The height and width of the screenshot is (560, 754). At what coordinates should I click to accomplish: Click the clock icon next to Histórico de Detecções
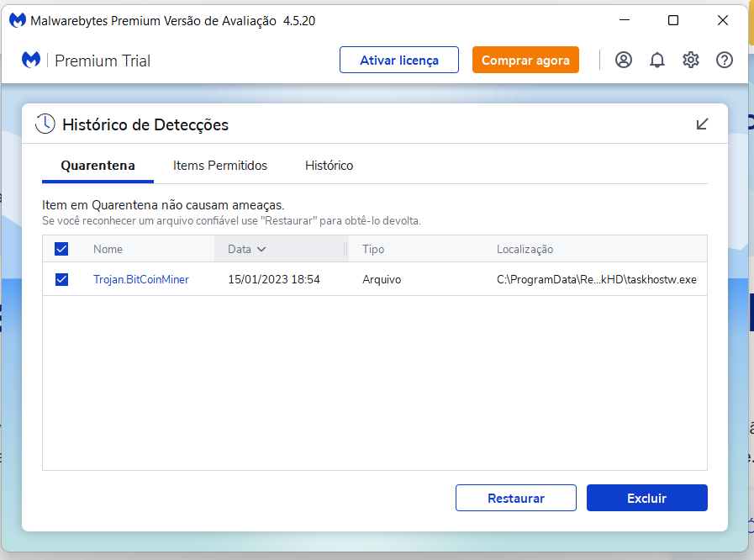click(45, 124)
